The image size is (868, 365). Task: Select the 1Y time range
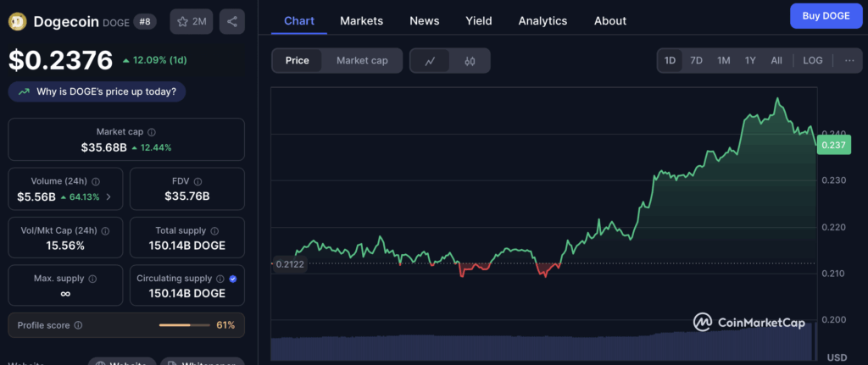click(750, 60)
